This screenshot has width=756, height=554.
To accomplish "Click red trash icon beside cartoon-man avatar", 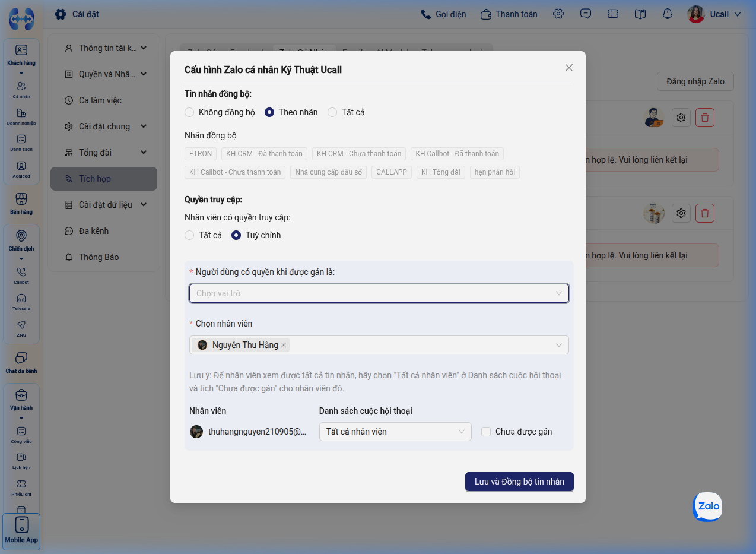I will coord(705,118).
